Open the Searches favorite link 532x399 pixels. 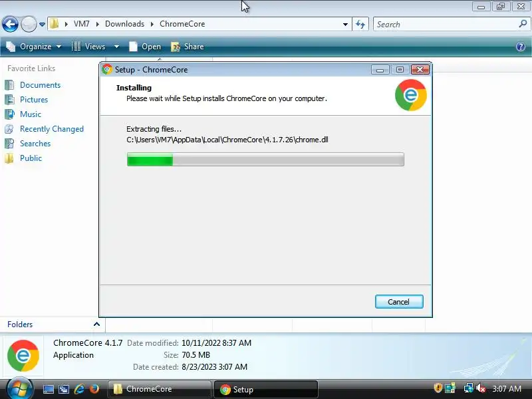point(35,144)
